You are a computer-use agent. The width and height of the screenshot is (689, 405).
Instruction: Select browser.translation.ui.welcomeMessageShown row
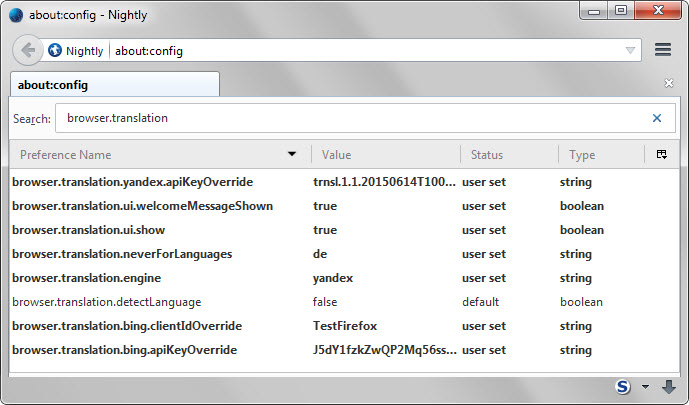click(x=344, y=206)
